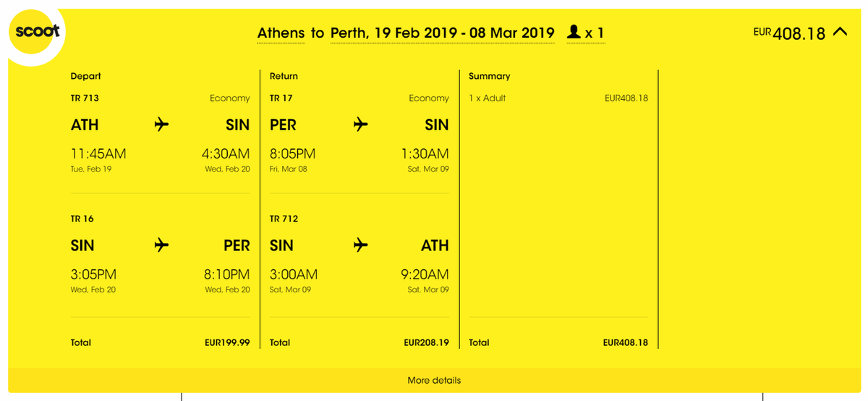The image size is (868, 401).
Task: Click plane icon between ATH and SIN departing
Action: click(x=161, y=125)
